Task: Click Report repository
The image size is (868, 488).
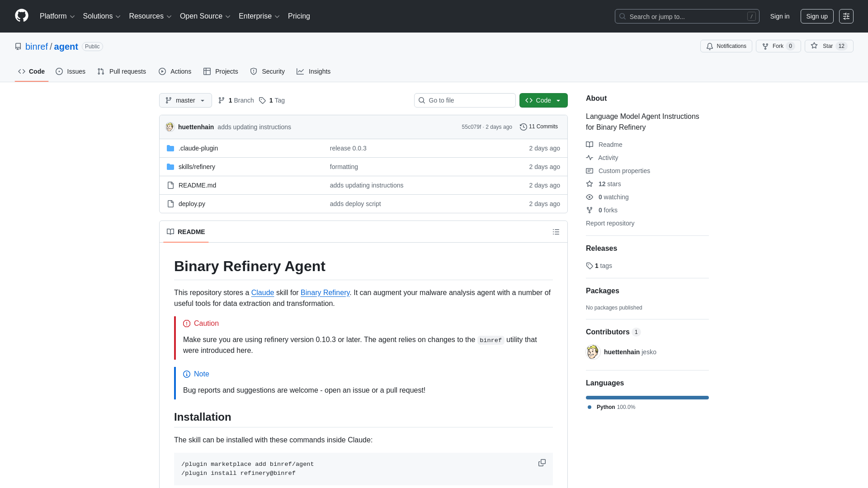Action: (610, 223)
